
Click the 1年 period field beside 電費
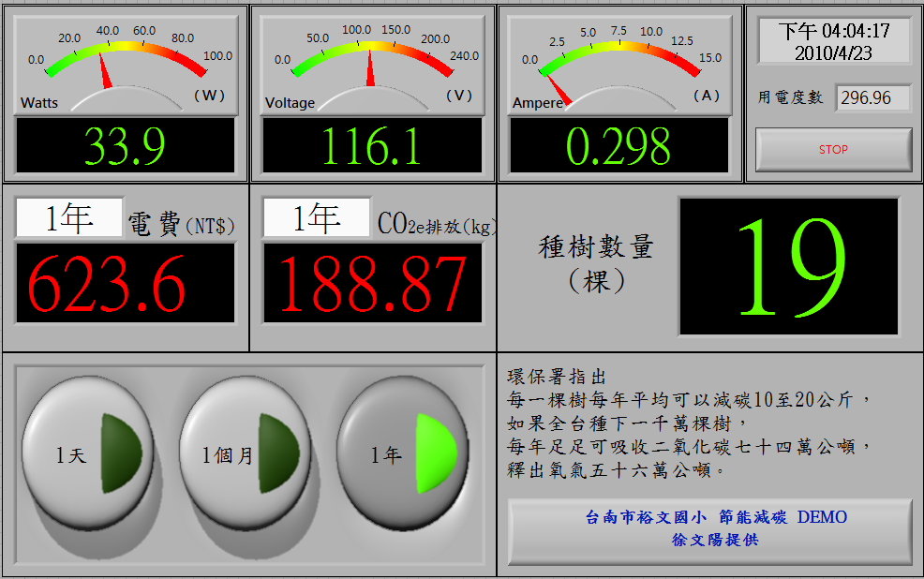click(69, 218)
